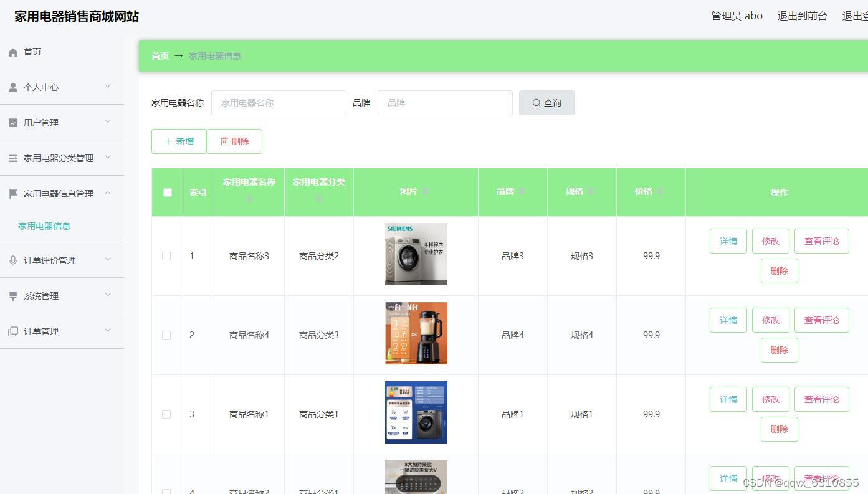Open the blender product thumbnail in row 2

pos(416,333)
